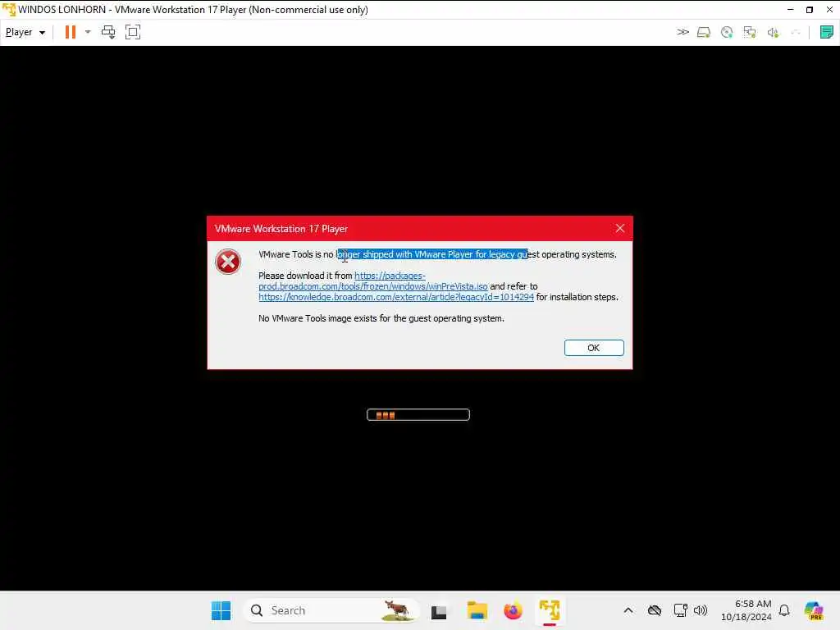Open CD/DVD drive device icon
Image resolution: width=840 pixels, height=630 pixels.
click(x=727, y=33)
